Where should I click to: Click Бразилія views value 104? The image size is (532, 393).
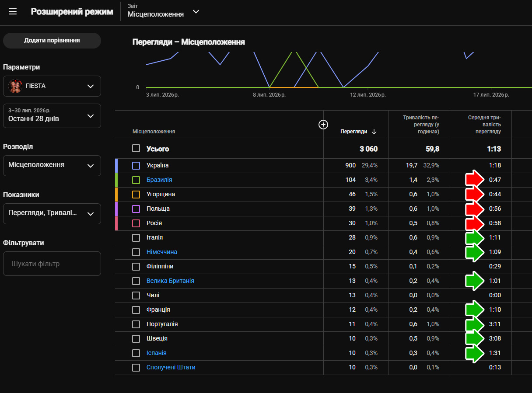point(350,180)
